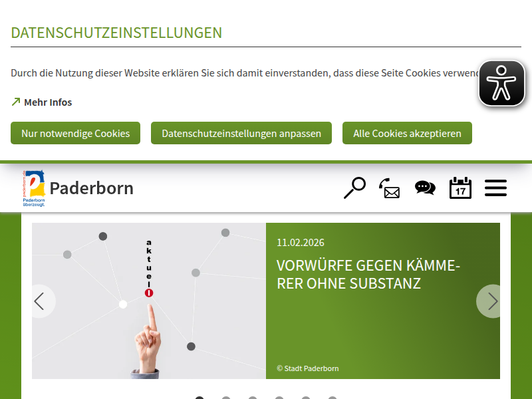Open the accessibility widget icon

pyautogui.click(x=501, y=84)
